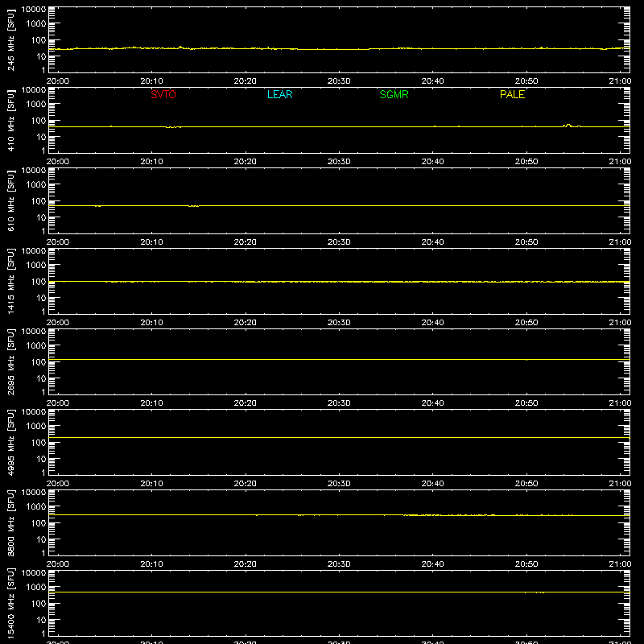Viewport: 644px width, 644px height.
Task: Click the 1000 tick on 4995 MHz axis
Action: coord(36,427)
